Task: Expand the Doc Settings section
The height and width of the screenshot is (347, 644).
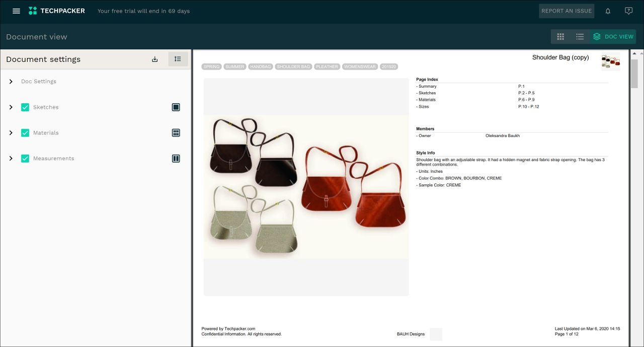Action: point(11,81)
